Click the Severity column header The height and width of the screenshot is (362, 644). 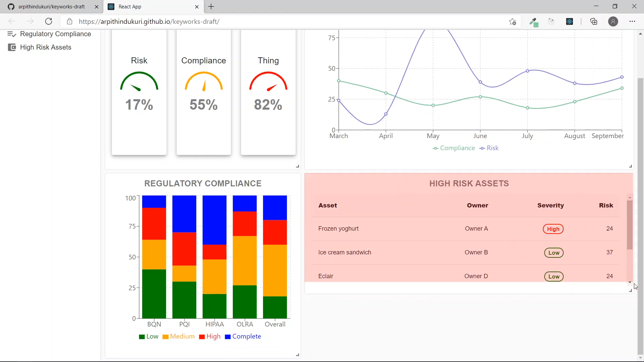[x=550, y=205]
